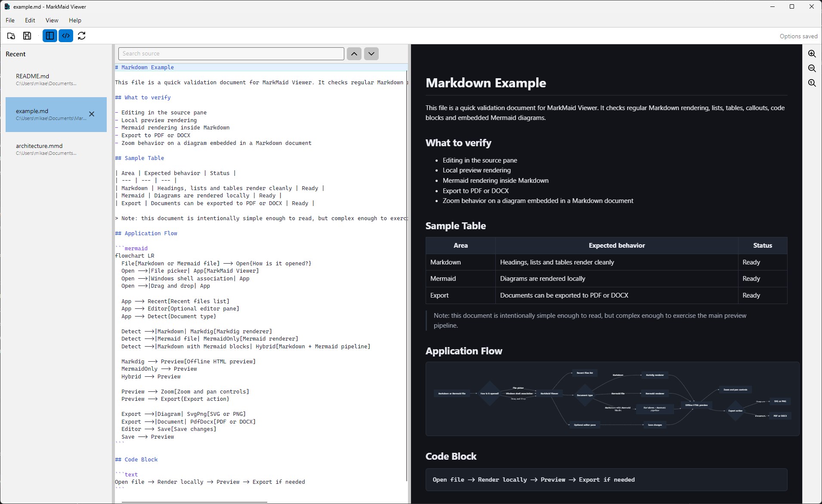Image resolution: width=822 pixels, height=504 pixels.
Task: Toggle the Recent sidebar panel button
Action: pyautogui.click(x=50, y=36)
